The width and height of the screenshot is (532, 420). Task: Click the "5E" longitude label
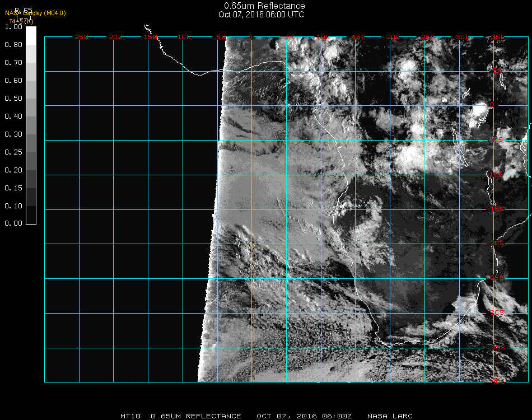[291, 37]
